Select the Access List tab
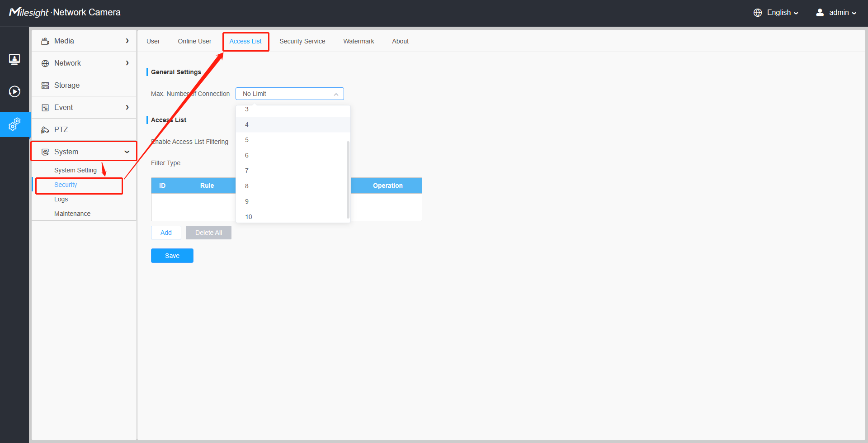Image resolution: width=868 pixels, height=443 pixels. [x=245, y=41]
